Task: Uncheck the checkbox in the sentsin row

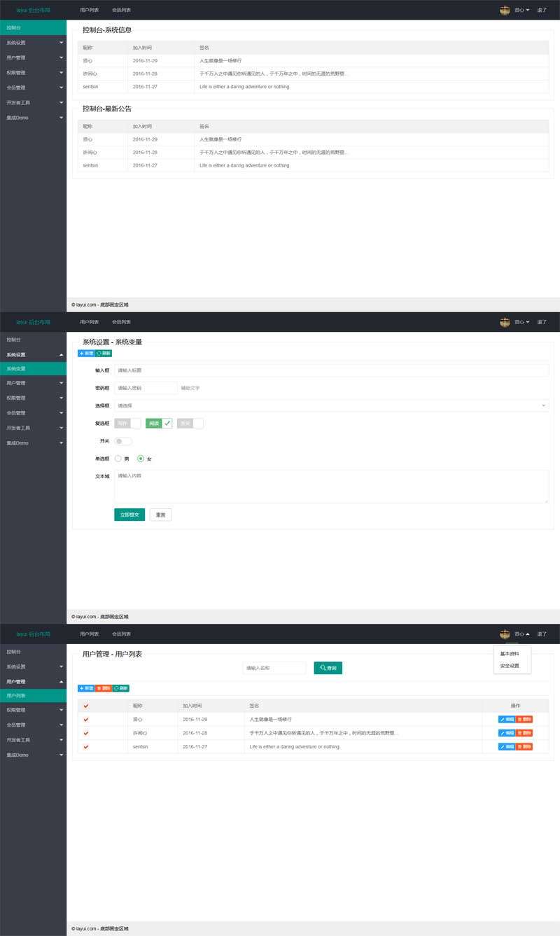Action: 86,747
